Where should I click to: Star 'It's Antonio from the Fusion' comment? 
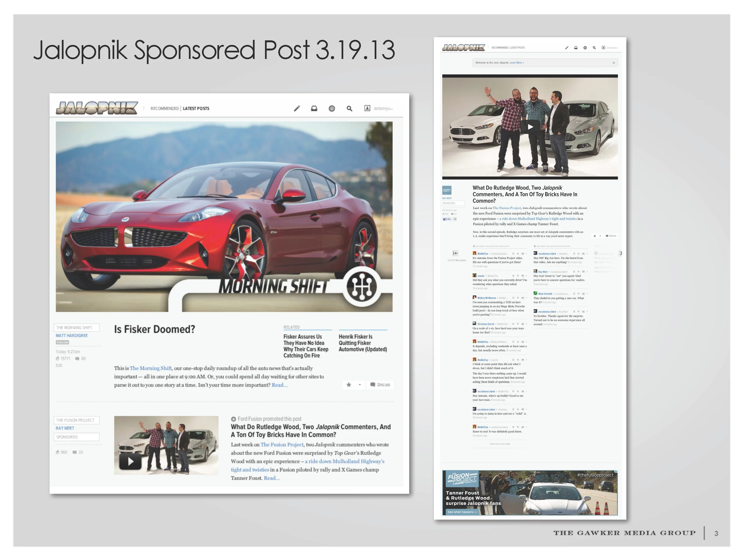518,254
